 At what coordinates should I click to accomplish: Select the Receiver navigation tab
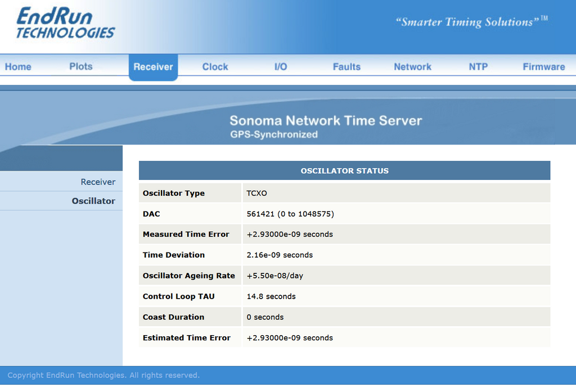[x=153, y=67]
